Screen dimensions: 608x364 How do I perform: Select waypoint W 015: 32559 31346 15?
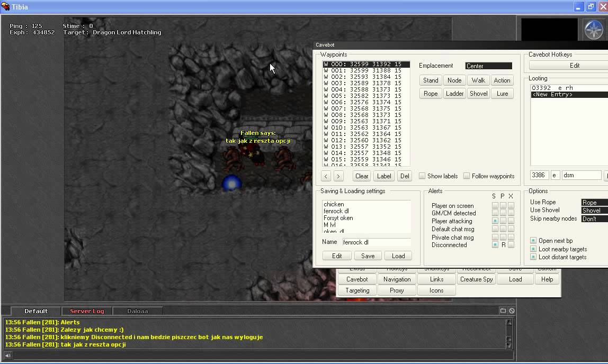point(366,159)
